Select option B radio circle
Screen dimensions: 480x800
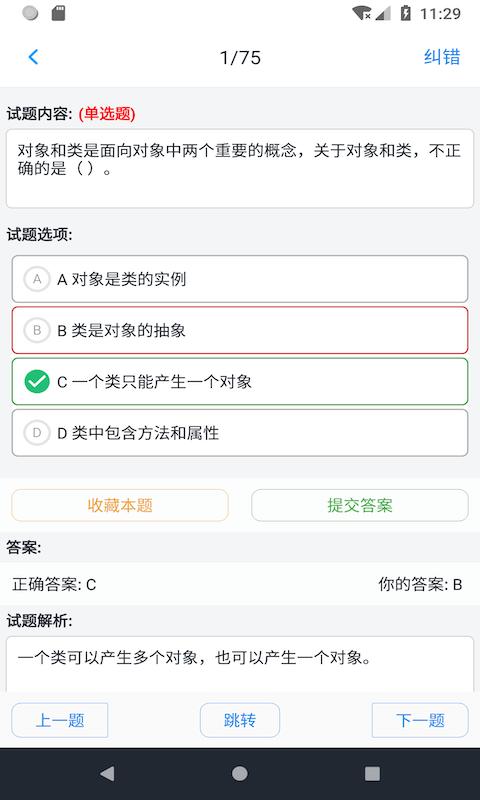[x=37, y=330]
